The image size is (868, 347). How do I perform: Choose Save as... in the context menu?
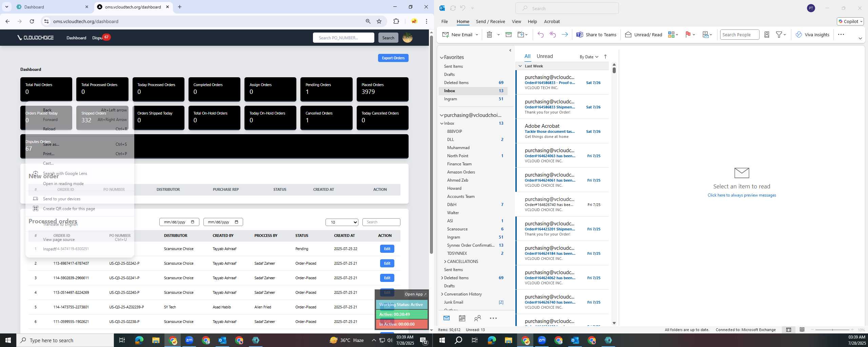pyautogui.click(x=80, y=144)
